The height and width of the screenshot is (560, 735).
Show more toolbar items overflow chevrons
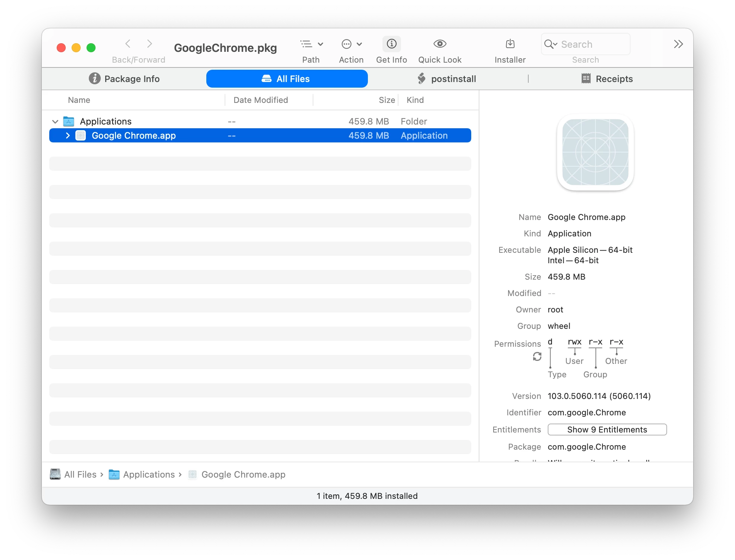[678, 44]
